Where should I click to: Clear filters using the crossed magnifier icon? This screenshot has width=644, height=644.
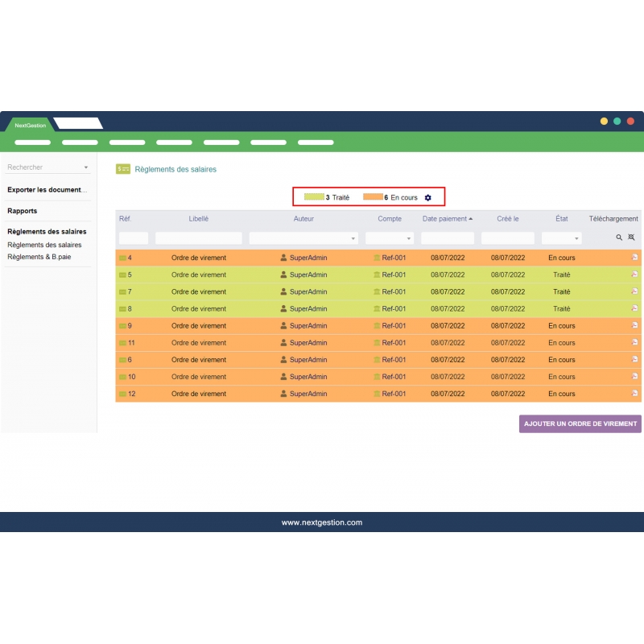tap(631, 237)
